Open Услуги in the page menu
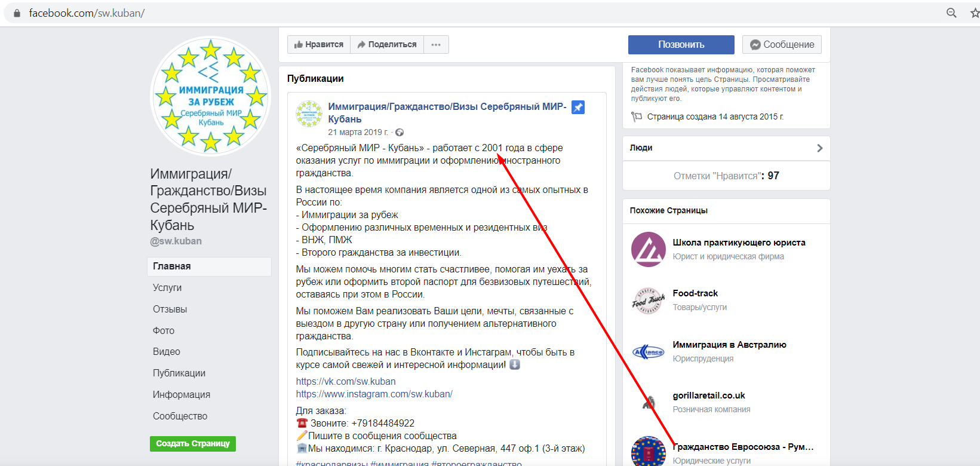The height and width of the screenshot is (466, 980). [x=167, y=287]
